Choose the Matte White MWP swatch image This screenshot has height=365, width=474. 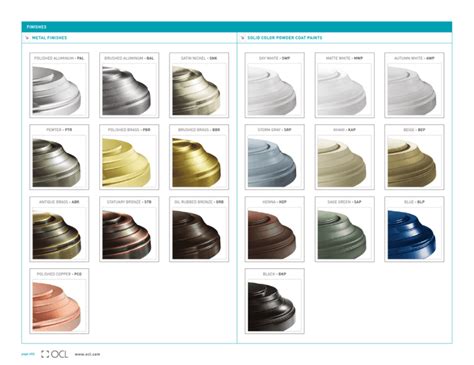click(x=342, y=90)
